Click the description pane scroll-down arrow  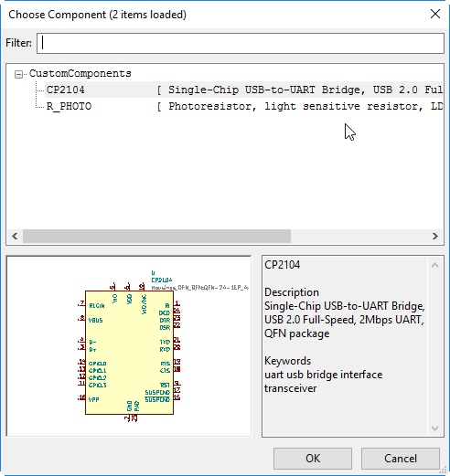coord(435,428)
